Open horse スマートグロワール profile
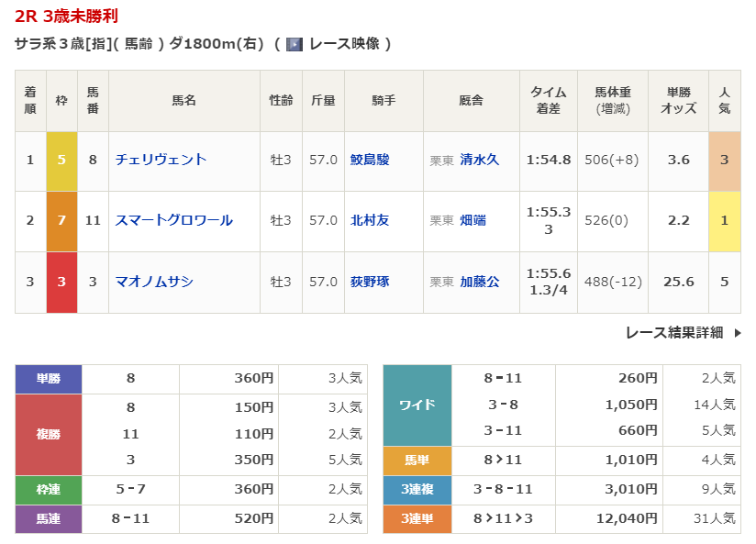This screenshot has width=756, height=544. (x=173, y=220)
